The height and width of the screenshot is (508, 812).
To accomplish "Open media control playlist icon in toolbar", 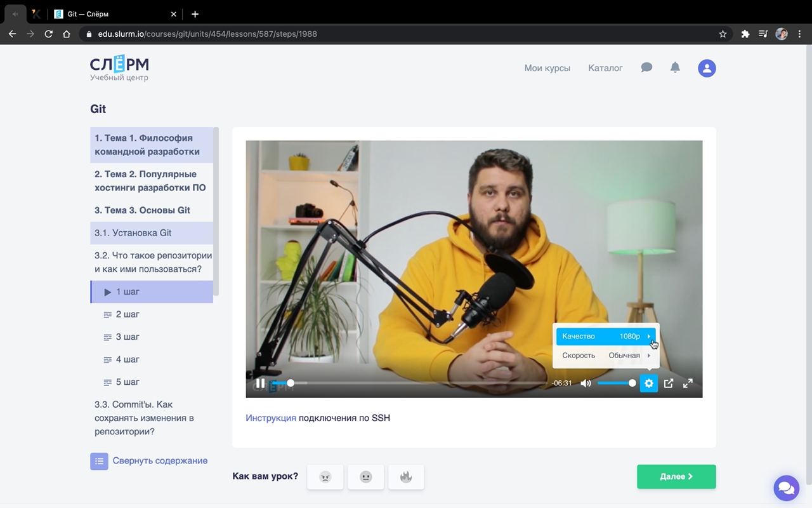I will [x=763, y=34].
